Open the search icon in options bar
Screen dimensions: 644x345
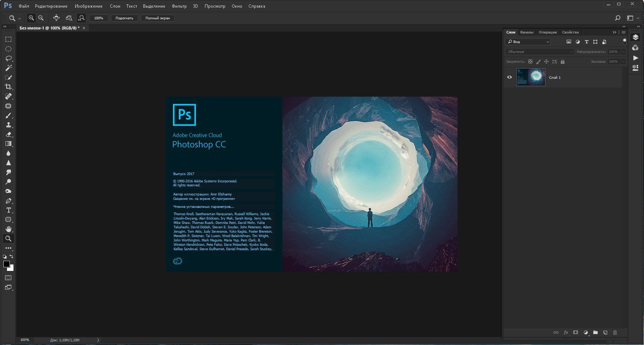pos(617,18)
